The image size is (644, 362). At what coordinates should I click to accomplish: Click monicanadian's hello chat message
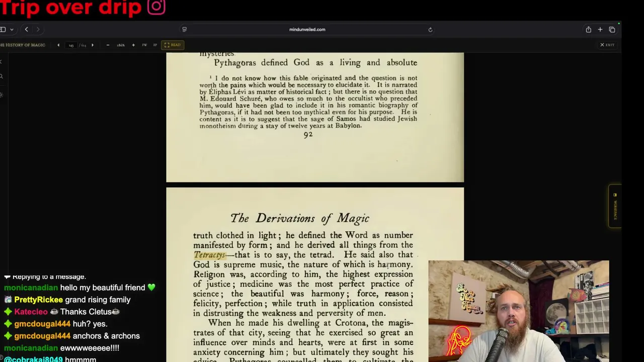(x=79, y=288)
